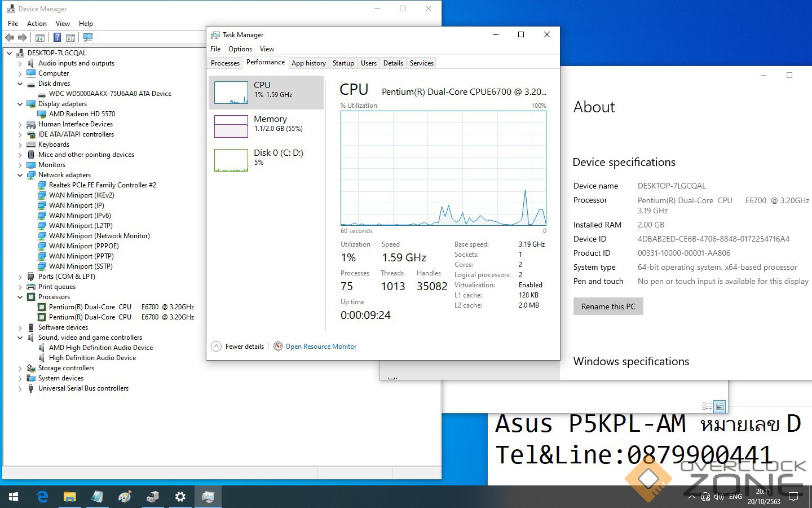Click Fewer details in Task Manager
Image resolution: width=812 pixels, height=508 pixels.
pos(245,347)
